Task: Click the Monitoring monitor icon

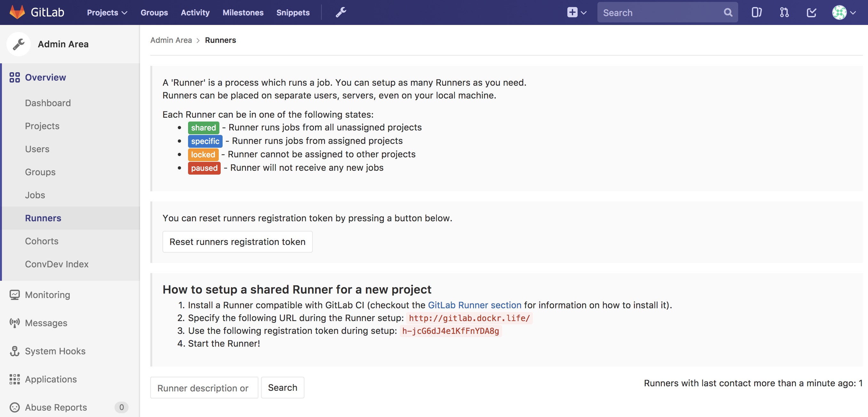Action: (x=14, y=295)
